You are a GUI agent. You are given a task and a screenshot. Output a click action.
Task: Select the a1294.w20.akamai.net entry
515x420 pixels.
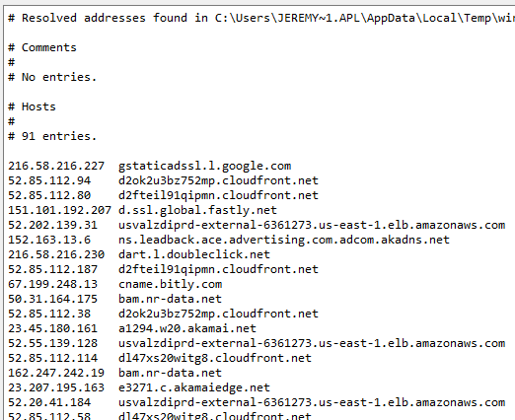click(187, 328)
